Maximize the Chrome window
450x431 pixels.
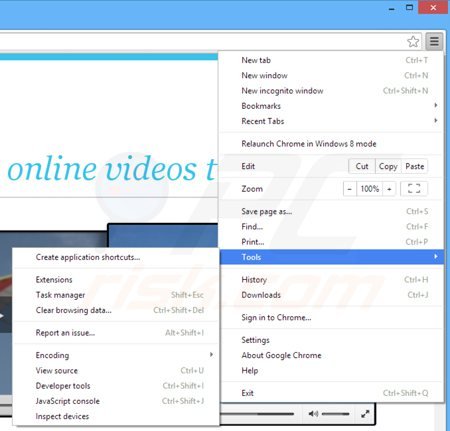point(409,7)
